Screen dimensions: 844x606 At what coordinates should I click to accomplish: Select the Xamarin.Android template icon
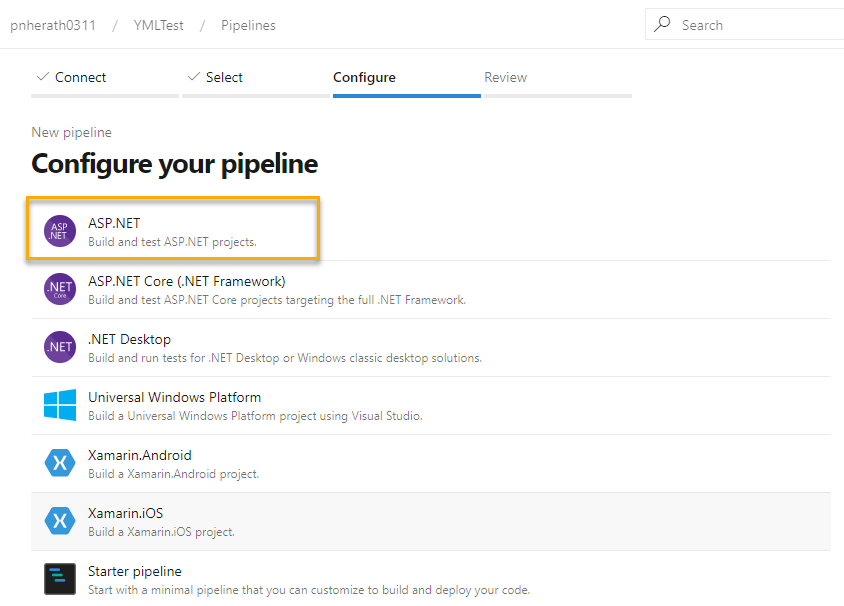59,463
